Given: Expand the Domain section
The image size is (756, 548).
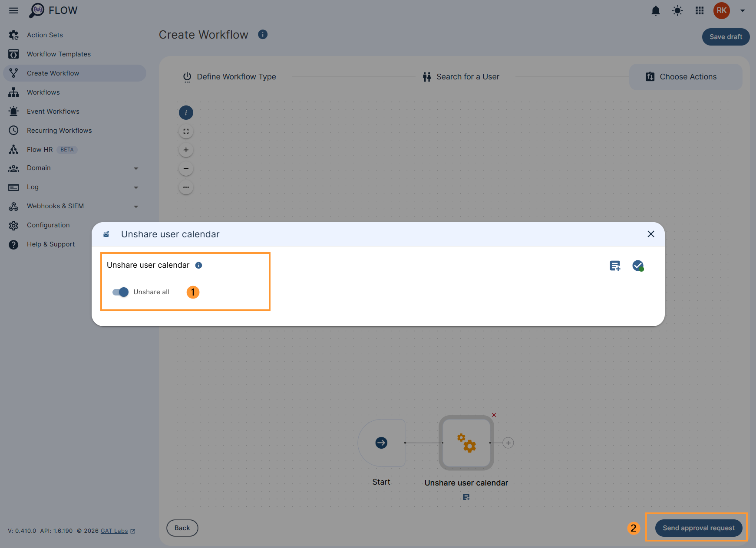Looking at the screenshot, I should pyautogui.click(x=136, y=168).
